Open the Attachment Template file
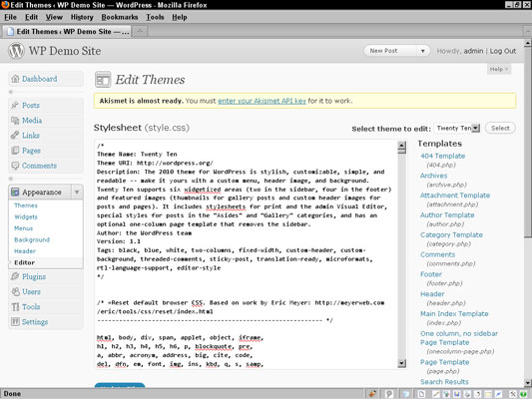The width and height of the screenshot is (532, 399). point(455,196)
